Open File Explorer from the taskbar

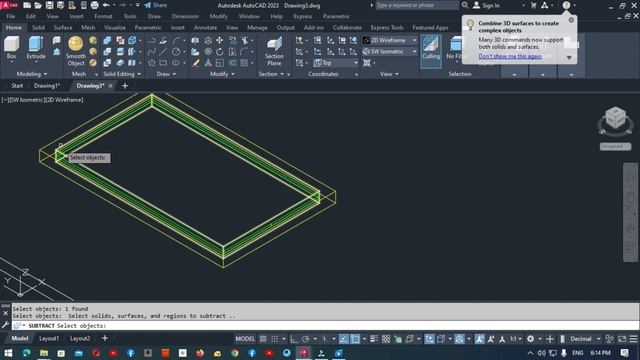[44, 353]
